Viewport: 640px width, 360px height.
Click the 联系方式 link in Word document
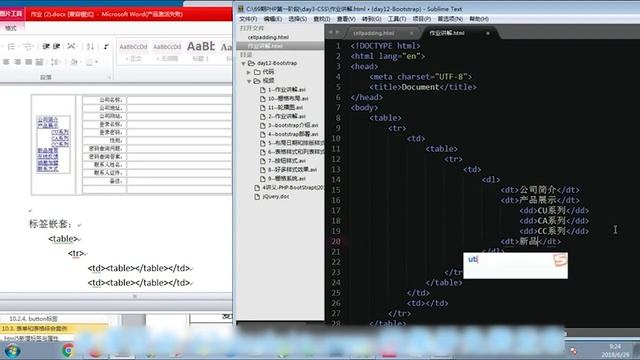click(x=47, y=169)
